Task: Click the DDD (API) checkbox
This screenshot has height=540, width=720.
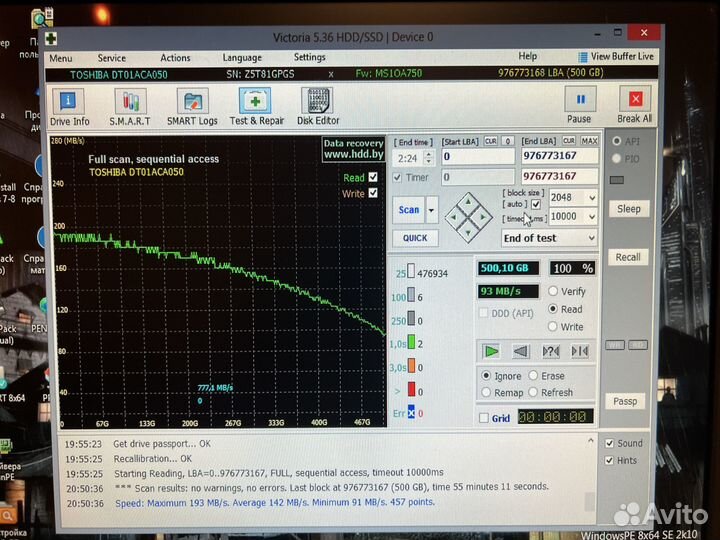Action: coord(483,313)
